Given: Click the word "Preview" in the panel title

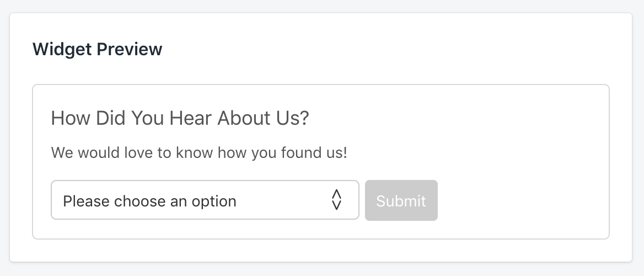Looking at the screenshot, I should coord(130,49).
